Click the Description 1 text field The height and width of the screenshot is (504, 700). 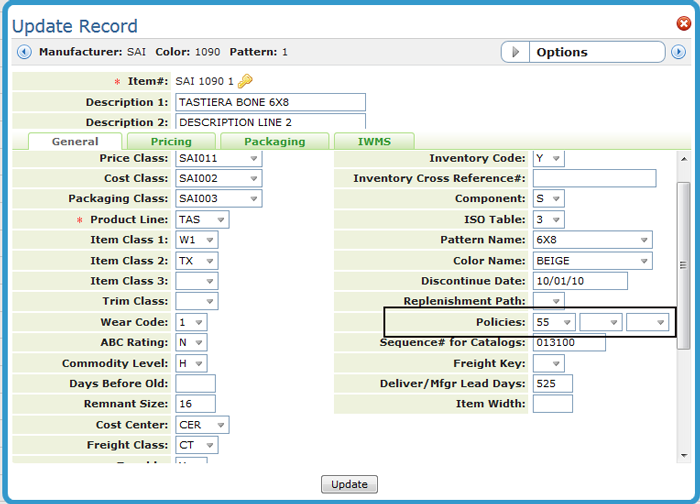pyautogui.click(x=270, y=102)
